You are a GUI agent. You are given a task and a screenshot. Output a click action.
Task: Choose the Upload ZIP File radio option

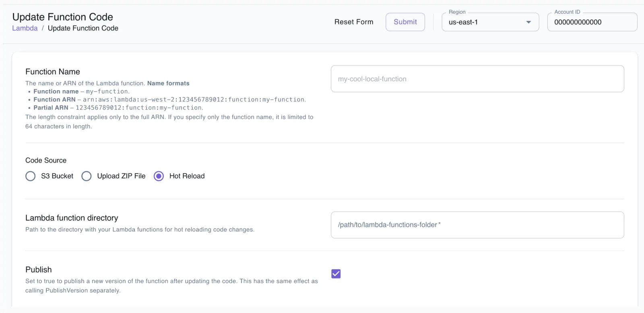point(87,176)
